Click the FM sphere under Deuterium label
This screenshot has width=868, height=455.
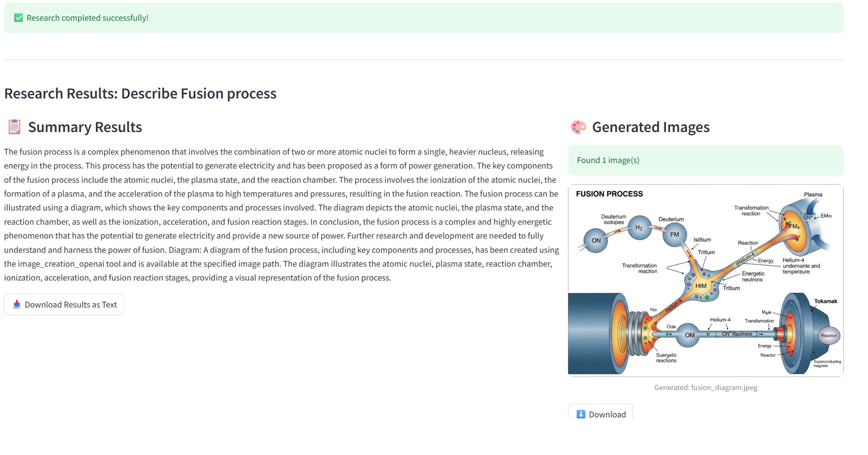(x=675, y=235)
